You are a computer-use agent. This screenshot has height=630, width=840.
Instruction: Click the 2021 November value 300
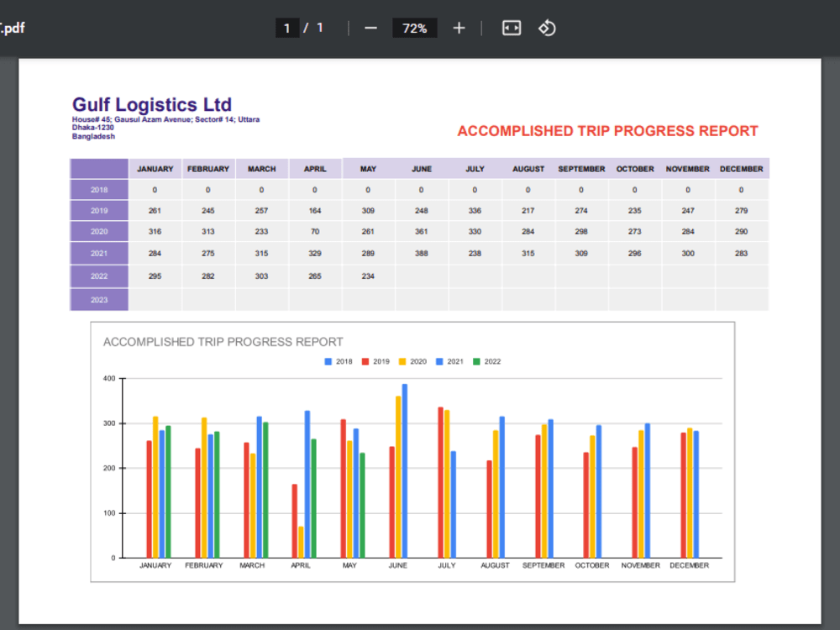688,254
